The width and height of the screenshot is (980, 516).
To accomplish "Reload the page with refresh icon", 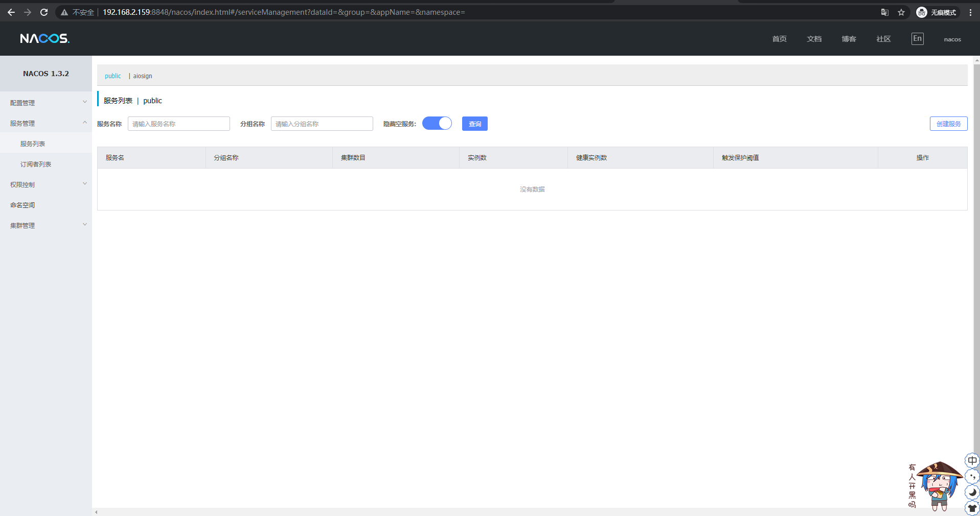I will 44,12.
